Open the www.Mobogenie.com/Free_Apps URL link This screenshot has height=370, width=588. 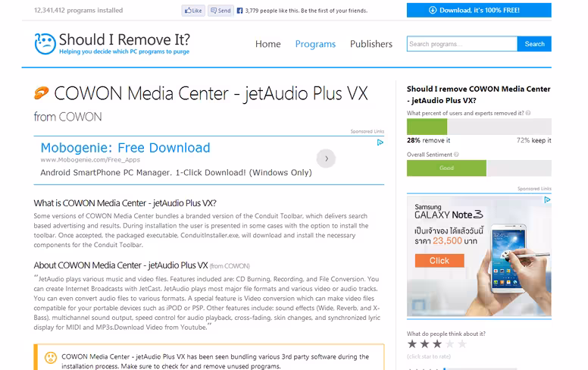(x=90, y=160)
